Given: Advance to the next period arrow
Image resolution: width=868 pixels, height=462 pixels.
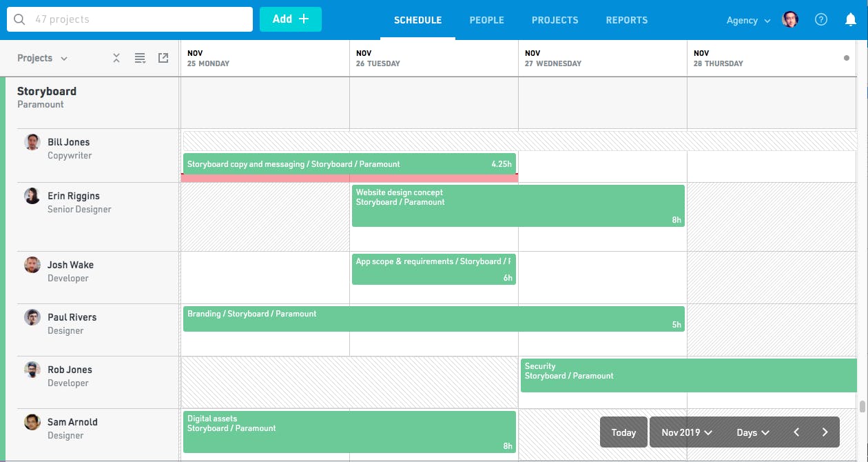Looking at the screenshot, I should 825,432.
